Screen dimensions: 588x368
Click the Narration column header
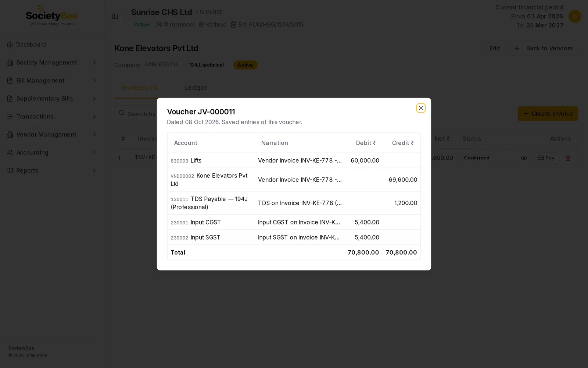[275, 143]
